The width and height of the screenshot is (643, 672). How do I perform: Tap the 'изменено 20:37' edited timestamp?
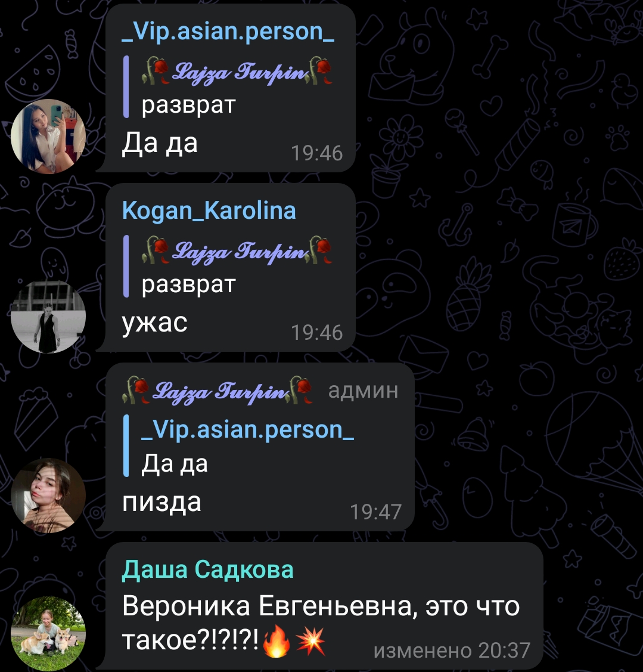point(452,650)
